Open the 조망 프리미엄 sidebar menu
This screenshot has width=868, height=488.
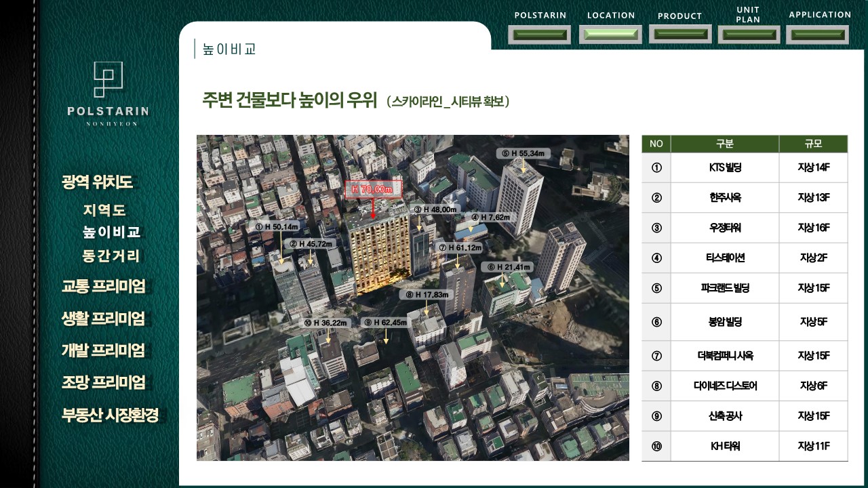[104, 382]
